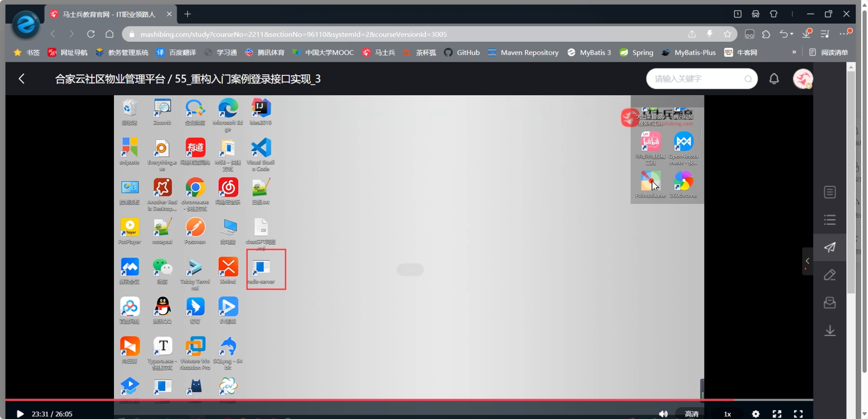Open the 网址导航 bookmark
This screenshot has width=868, height=419.
(x=68, y=52)
